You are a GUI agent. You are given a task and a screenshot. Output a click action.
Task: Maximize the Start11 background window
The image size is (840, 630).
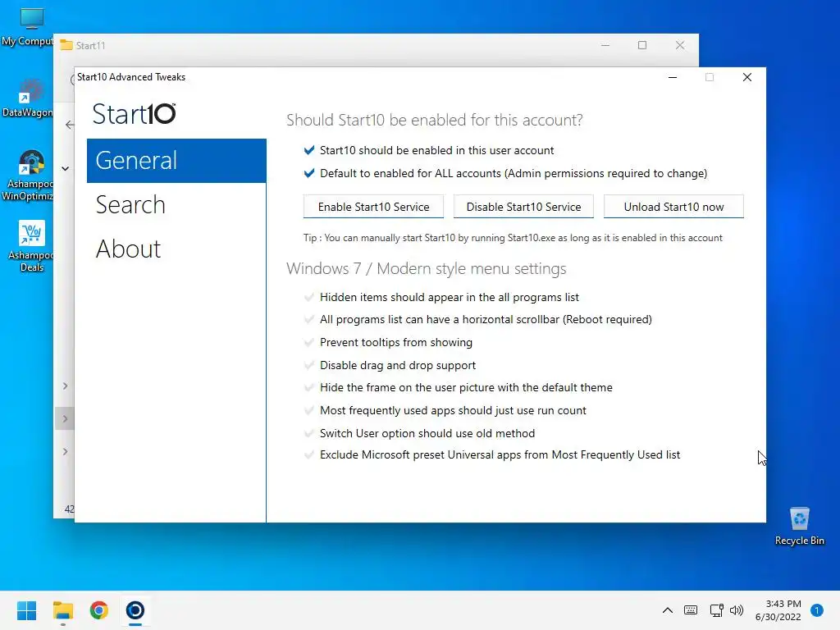pyautogui.click(x=642, y=46)
